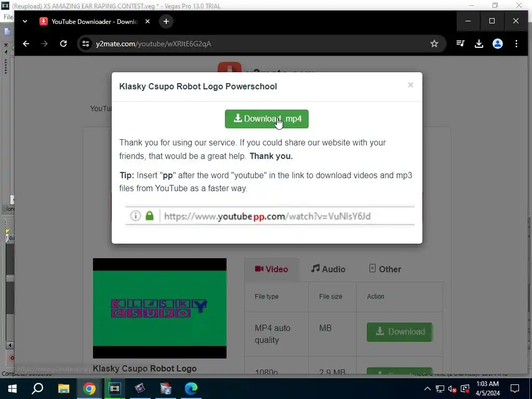Viewport: 532px width, 399px height.
Task: Download the MP4 auto quality file
Action: [x=400, y=332]
